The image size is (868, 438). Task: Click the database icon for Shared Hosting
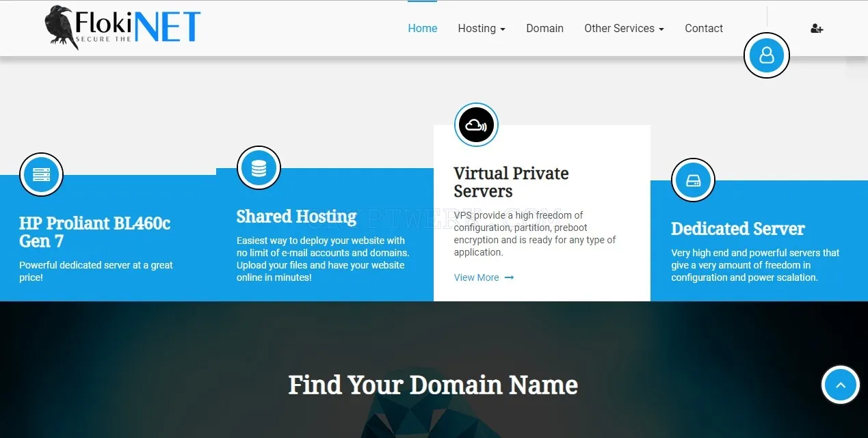[x=259, y=167]
